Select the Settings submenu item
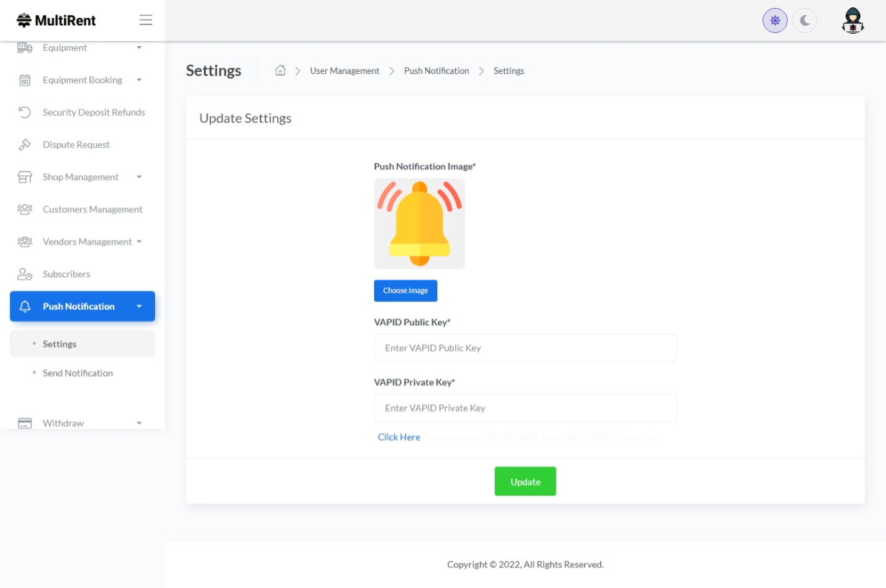This screenshot has width=886, height=588. (x=60, y=344)
